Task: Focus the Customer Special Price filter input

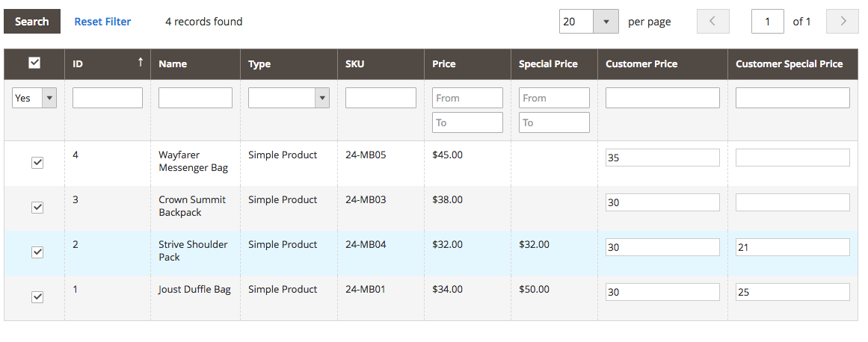Action: click(792, 98)
